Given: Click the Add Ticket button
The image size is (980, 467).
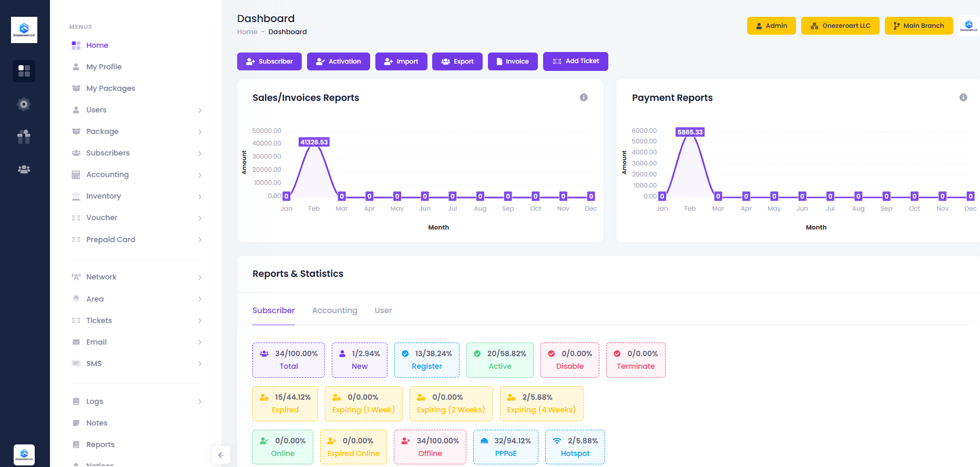Looking at the screenshot, I should click(576, 61).
